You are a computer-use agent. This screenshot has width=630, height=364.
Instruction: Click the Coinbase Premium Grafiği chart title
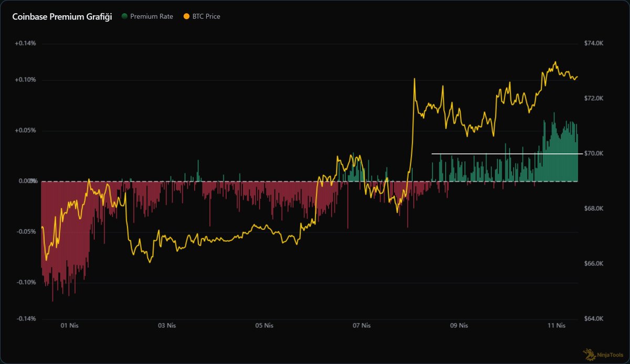click(62, 16)
